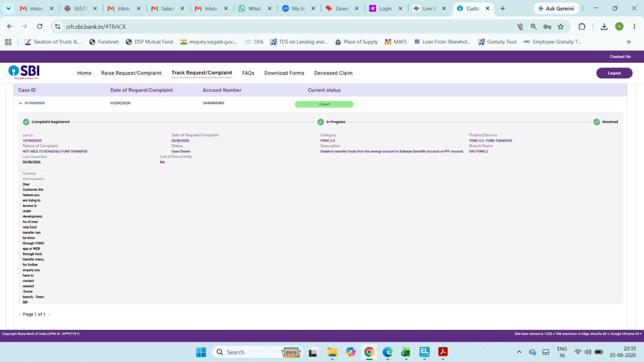This screenshot has width=644, height=362.
Task: Open Excel from the taskbar
Action: point(405,352)
